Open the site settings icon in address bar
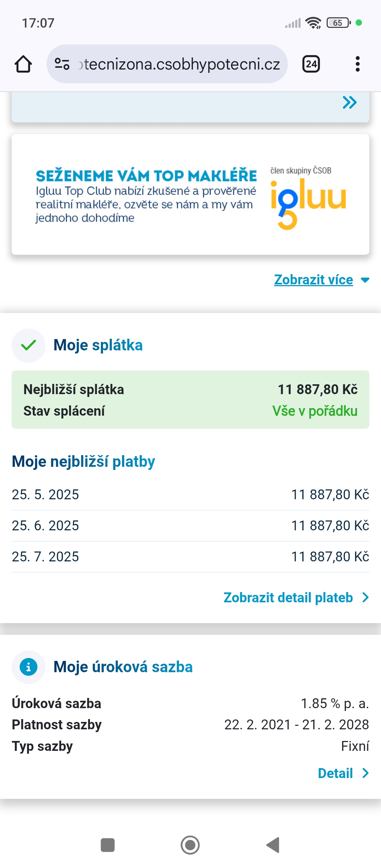The height and width of the screenshot is (868, 381). point(62,64)
